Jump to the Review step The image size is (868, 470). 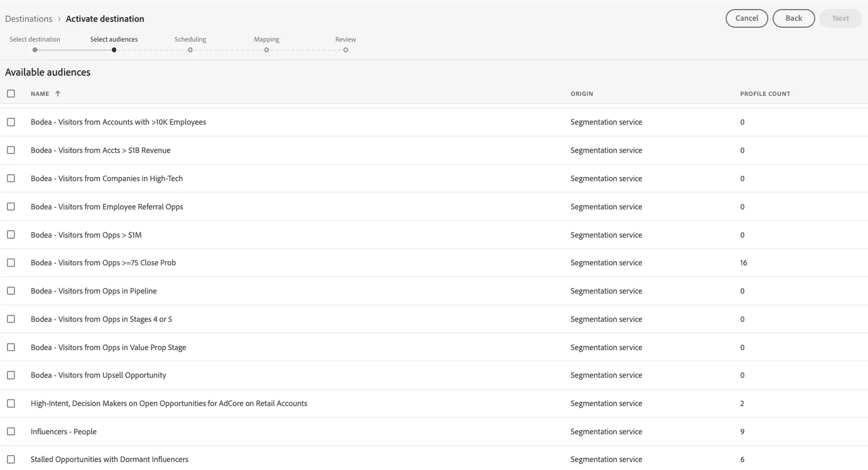pyautogui.click(x=345, y=39)
